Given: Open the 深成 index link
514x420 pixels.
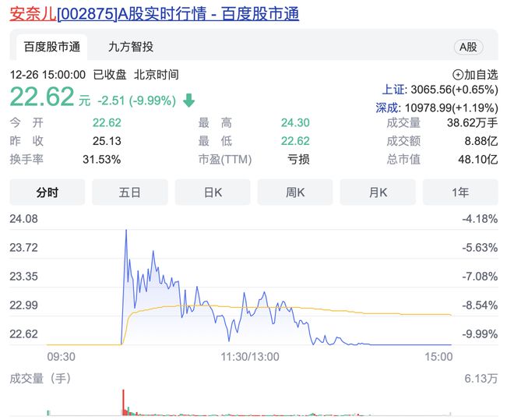Looking at the screenshot, I should point(387,108).
